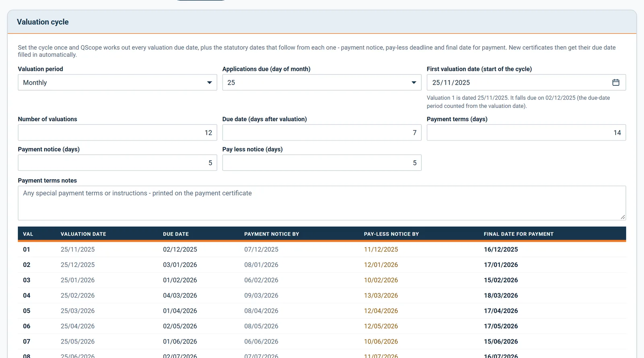This screenshot has height=358, width=644.
Task: Click the PAY-LESS NOTICE BY column header
Action: (392, 234)
